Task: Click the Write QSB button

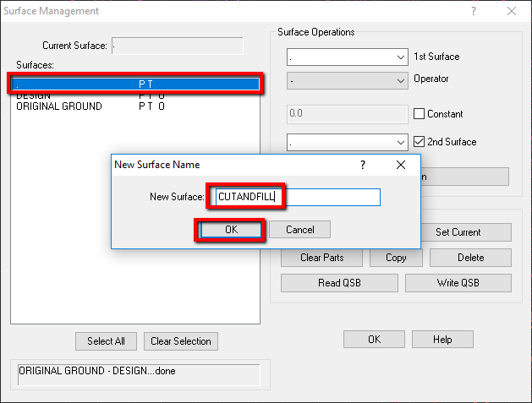Action: click(458, 283)
